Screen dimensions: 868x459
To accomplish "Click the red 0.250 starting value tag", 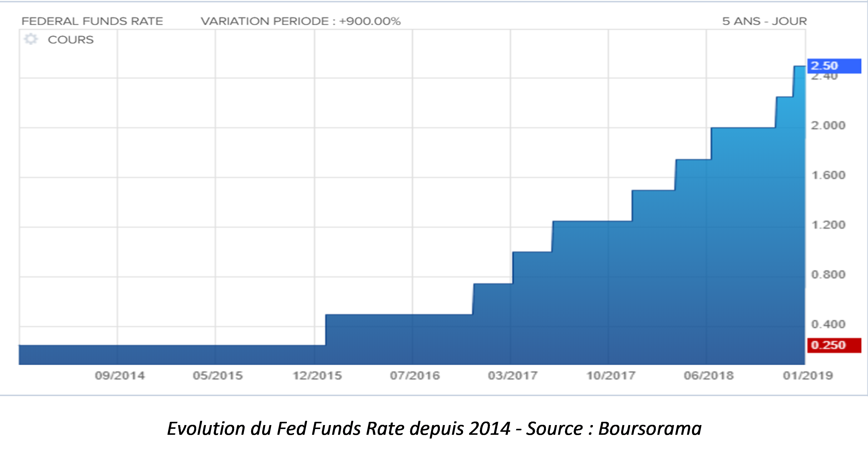I will [834, 345].
